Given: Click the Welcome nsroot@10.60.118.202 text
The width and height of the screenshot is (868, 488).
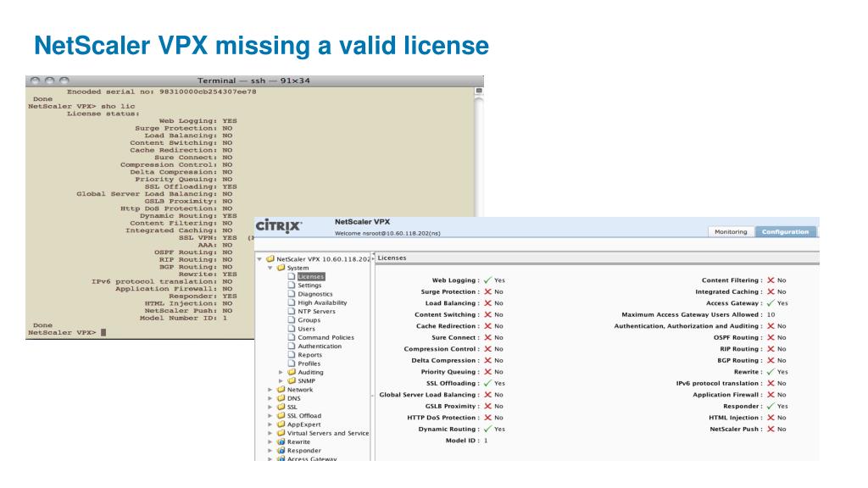Looking at the screenshot, I should [387, 234].
